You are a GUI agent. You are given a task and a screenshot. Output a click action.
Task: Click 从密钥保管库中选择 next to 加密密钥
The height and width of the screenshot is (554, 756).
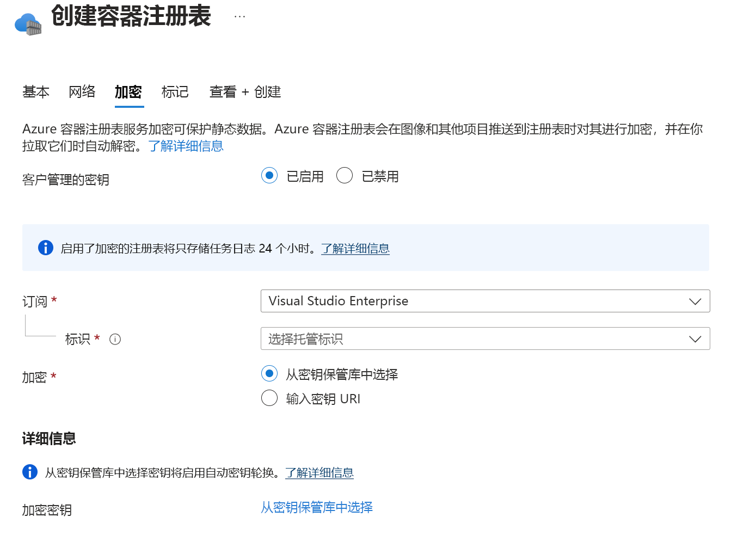point(316,507)
